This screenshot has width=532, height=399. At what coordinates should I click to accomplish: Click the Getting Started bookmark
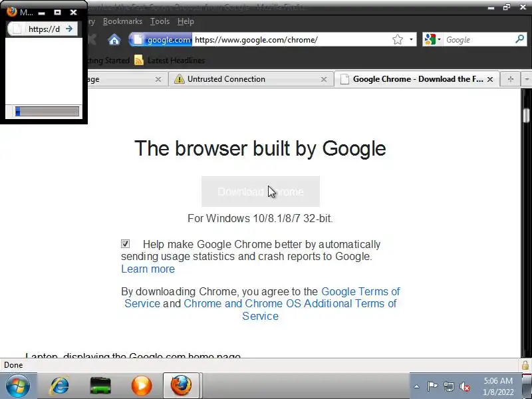coord(108,61)
